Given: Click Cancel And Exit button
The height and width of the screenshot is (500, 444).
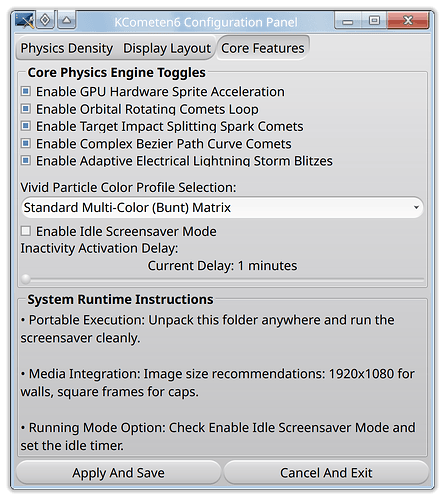Looking at the screenshot, I should [326, 473].
